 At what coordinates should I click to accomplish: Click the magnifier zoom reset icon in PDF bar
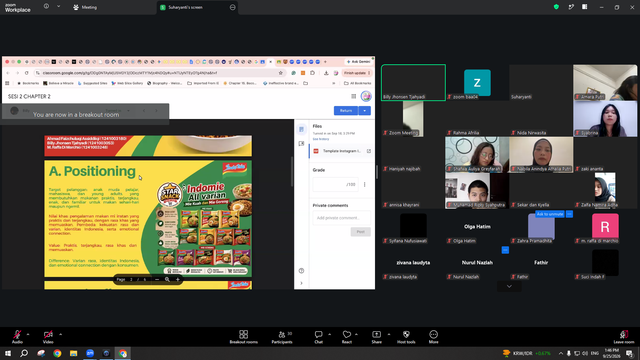pos(167,280)
